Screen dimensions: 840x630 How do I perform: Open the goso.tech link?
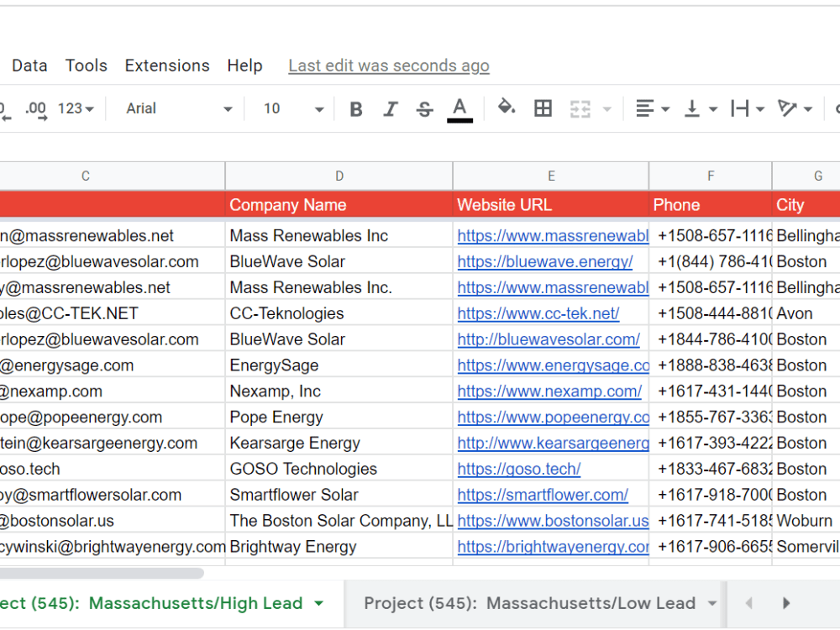pos(519,469)
